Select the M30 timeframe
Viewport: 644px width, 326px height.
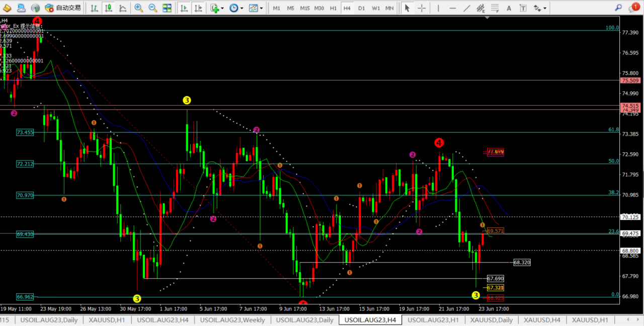coord(319,8)
